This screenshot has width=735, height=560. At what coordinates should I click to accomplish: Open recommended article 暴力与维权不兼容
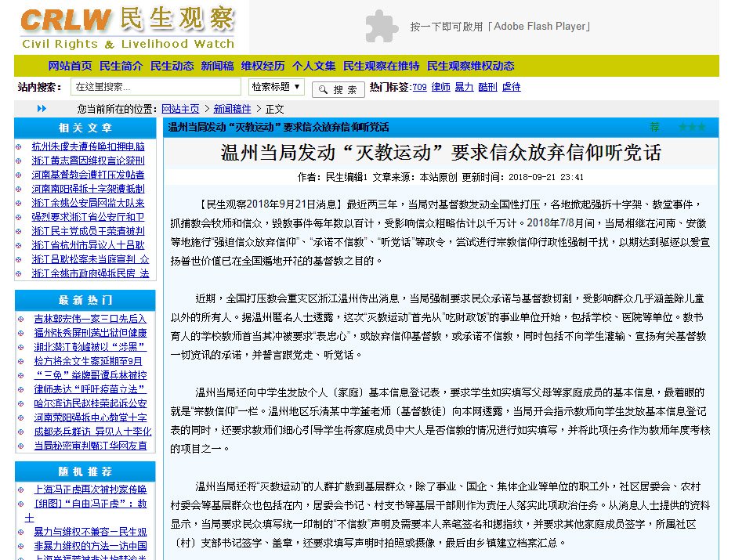[x=90, y=532]
